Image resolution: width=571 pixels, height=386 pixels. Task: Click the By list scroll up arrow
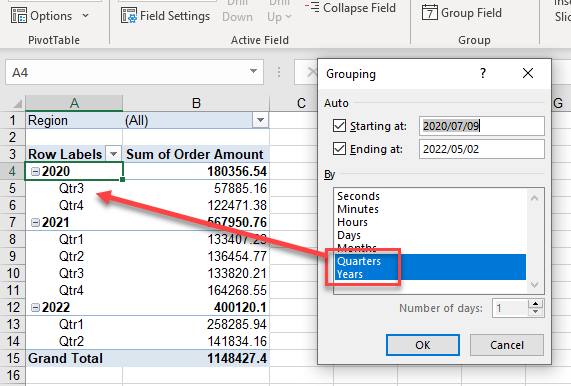tap(534, 198)
